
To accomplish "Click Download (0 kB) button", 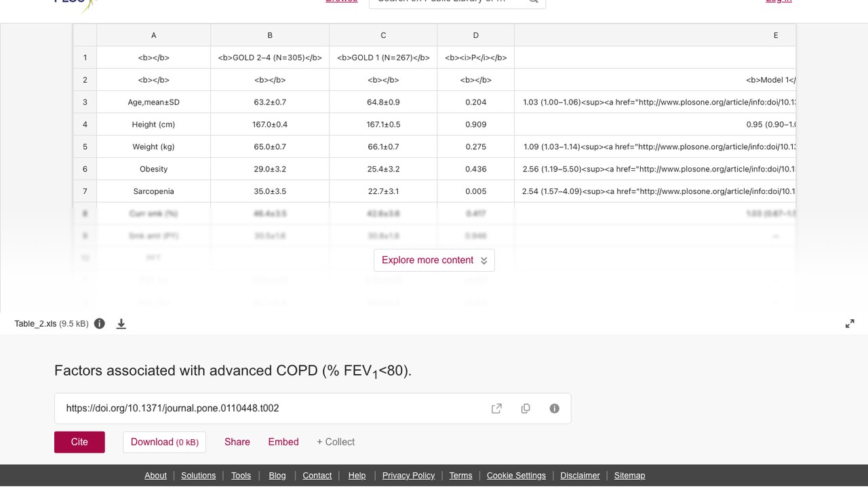I will [165, 442].
